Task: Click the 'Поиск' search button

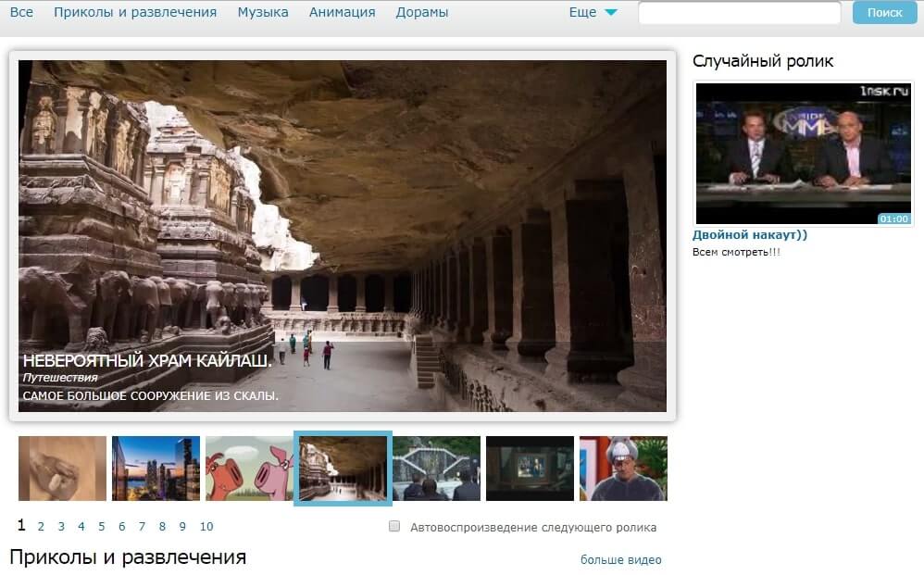Action: (x=883, y=13)
